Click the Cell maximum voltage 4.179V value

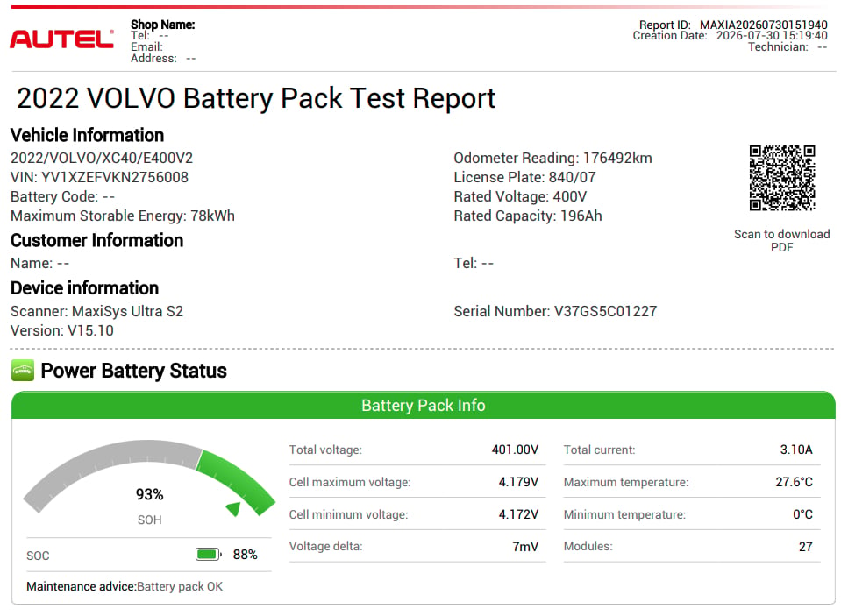(518, 482)
